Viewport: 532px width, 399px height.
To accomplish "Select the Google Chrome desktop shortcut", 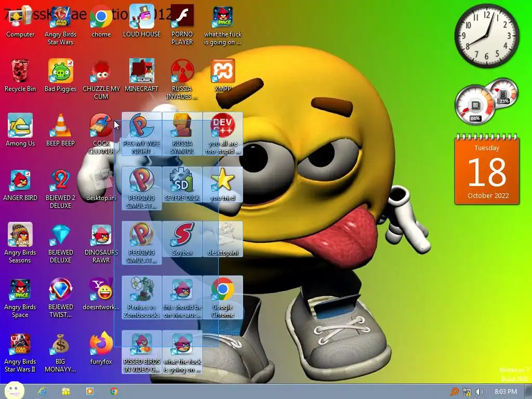I will 222,298.
